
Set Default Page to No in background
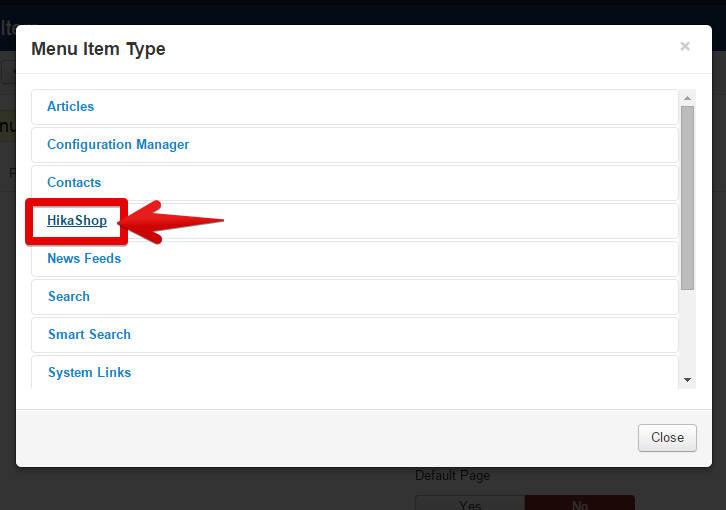[580, 503]
